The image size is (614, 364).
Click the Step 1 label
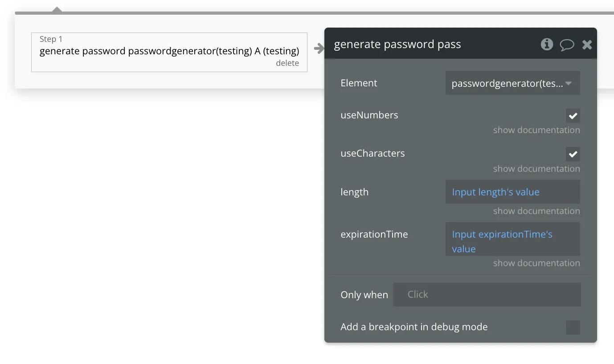click(51, 39)
